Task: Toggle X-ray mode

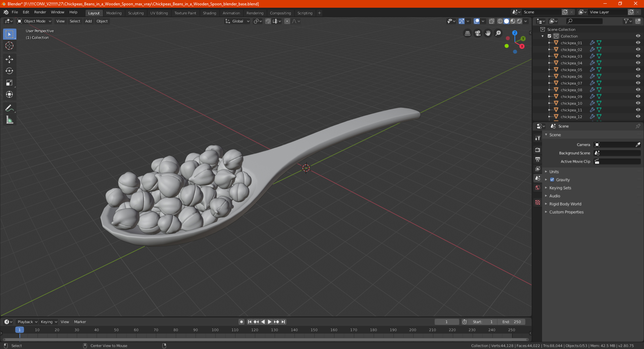Action: [491, 21]
